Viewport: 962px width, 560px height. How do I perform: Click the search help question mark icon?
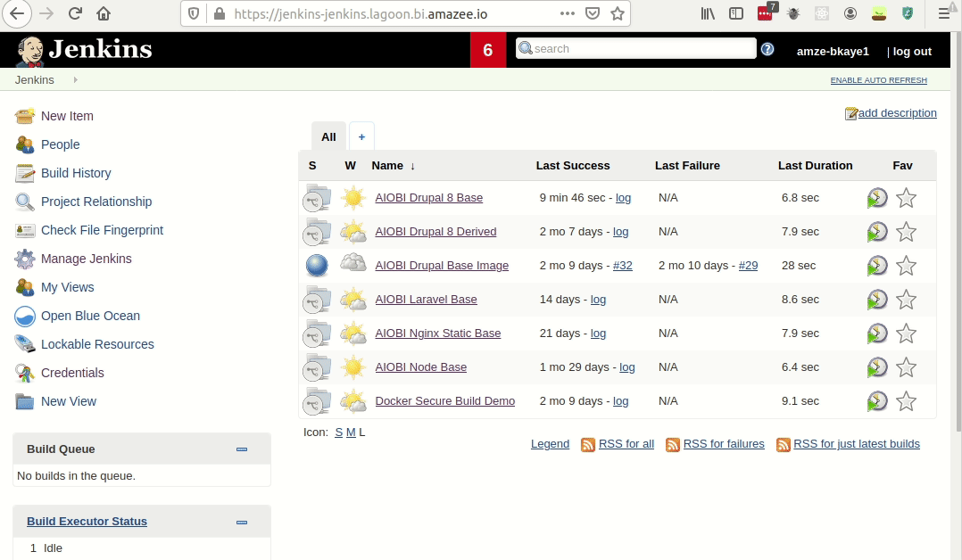coord(767,49)
